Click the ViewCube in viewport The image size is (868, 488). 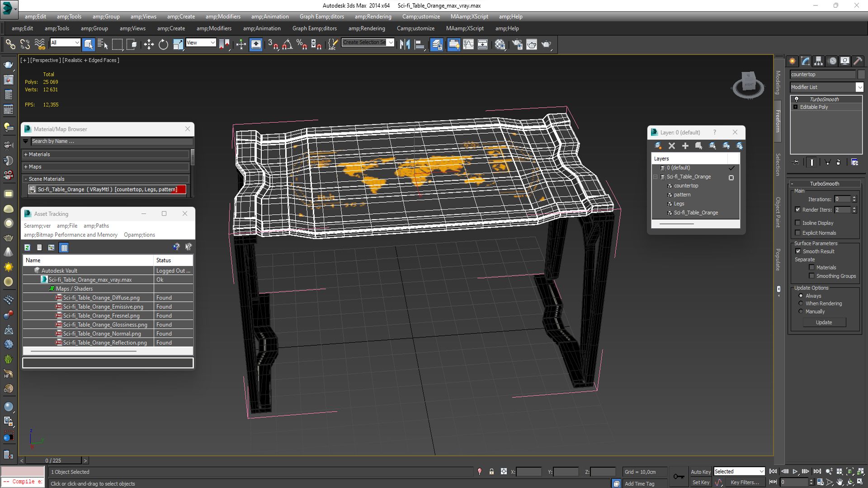coord(748,84)
